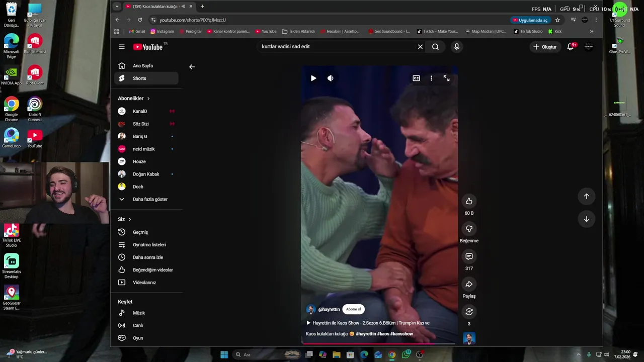The height and width of the screenshot is (362, 644).
Task: Open the Doğan Kabak subscription
Action: pos(146,174)
